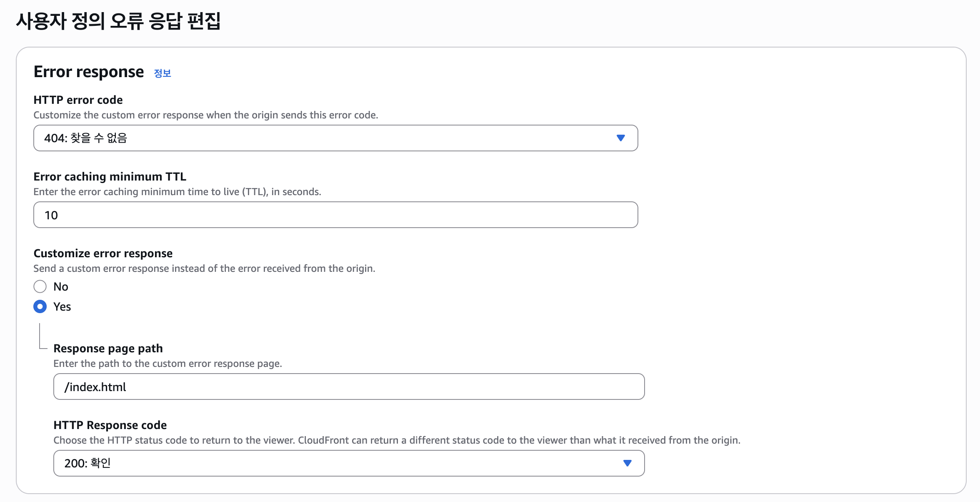980x502 pixels.
Task: Click the CloudFront status code description text
Action: pyautogui.click(x=396, y=440)
